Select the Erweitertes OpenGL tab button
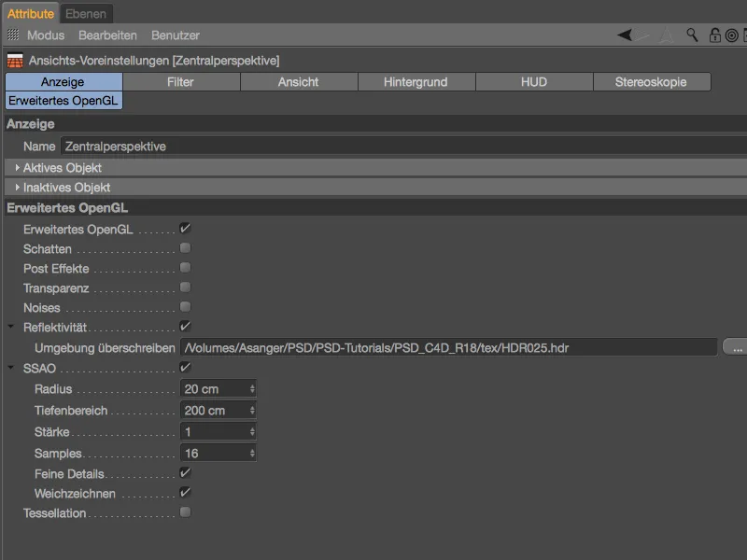Screen dimensions: 747x560 [63, 101]
